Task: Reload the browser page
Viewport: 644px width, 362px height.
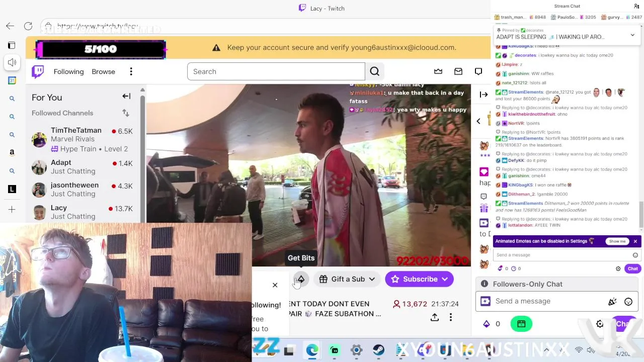Action: pos(28,26)
